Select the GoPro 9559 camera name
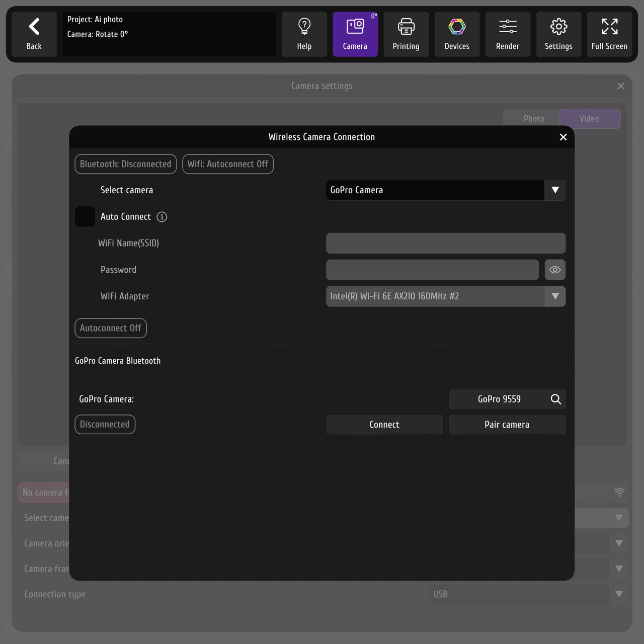The height and width of the screenshot is (644, 644). tap(499, 399)
